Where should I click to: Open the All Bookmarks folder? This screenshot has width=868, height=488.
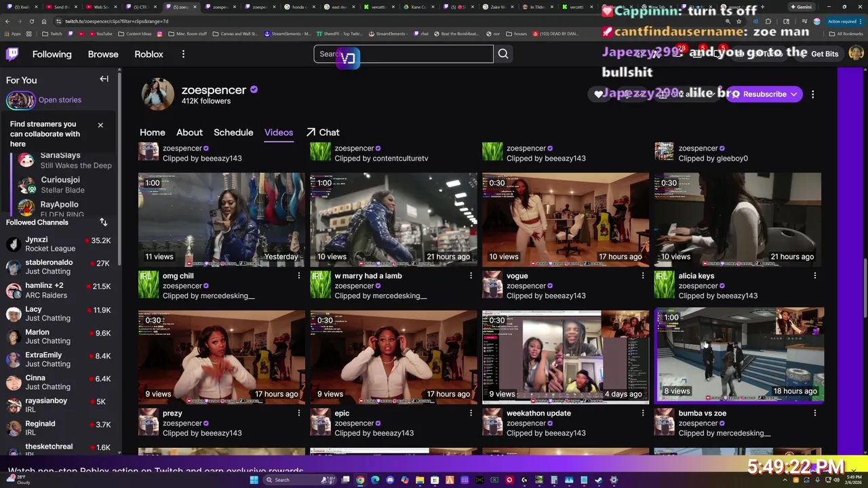pyautogui.click(x=846, y=33)
